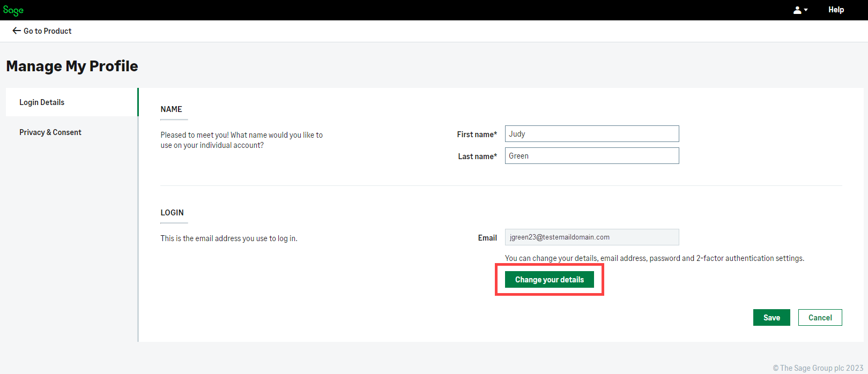
Task: Follow the Go to Product link text
Action: tap(47, 31)
